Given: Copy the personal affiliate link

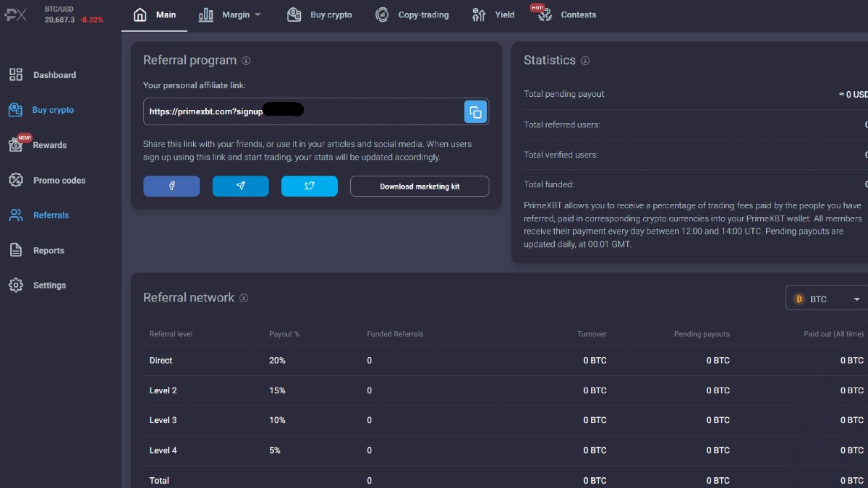Looking at the screenshot, I should pos(475,112).
